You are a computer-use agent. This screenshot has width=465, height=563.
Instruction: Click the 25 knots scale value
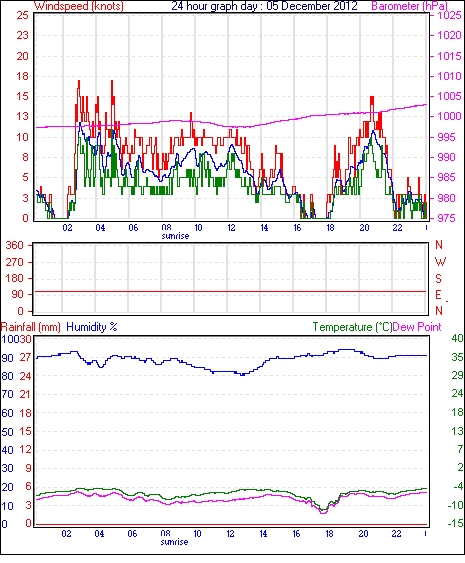23,15
